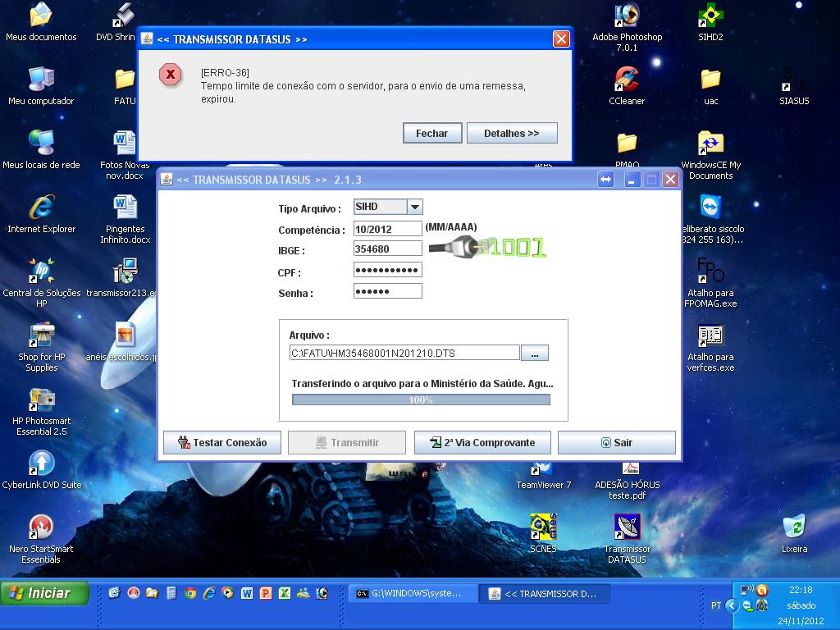This screenshot has width=840, height=630.
Task: Open the Iniciar start menu
Action: 45,593
